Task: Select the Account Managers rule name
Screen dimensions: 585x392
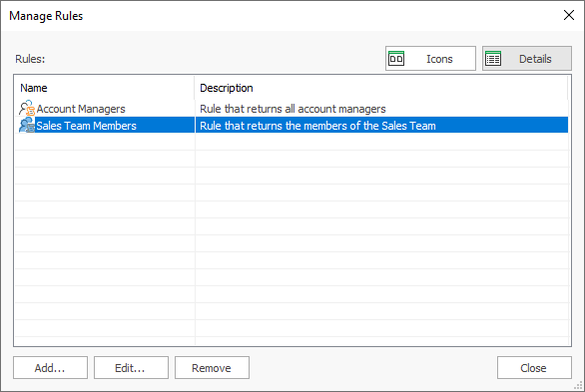Action: [x=81, y=109]
